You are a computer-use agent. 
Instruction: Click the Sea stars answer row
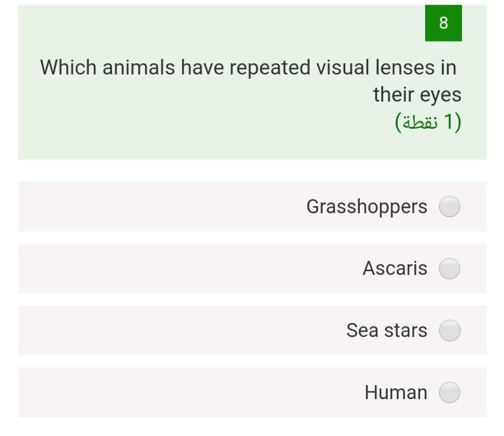[253, 331]
